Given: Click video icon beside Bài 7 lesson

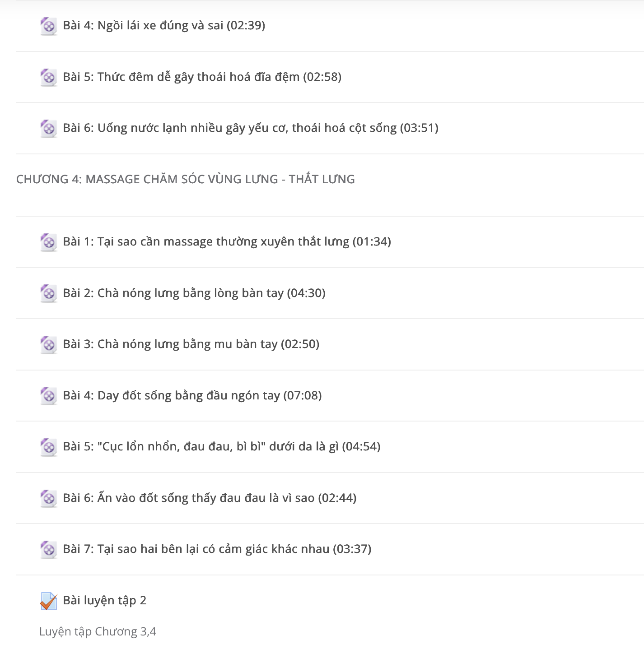Looking at the screenshot, I should click(x=48, y=550).
